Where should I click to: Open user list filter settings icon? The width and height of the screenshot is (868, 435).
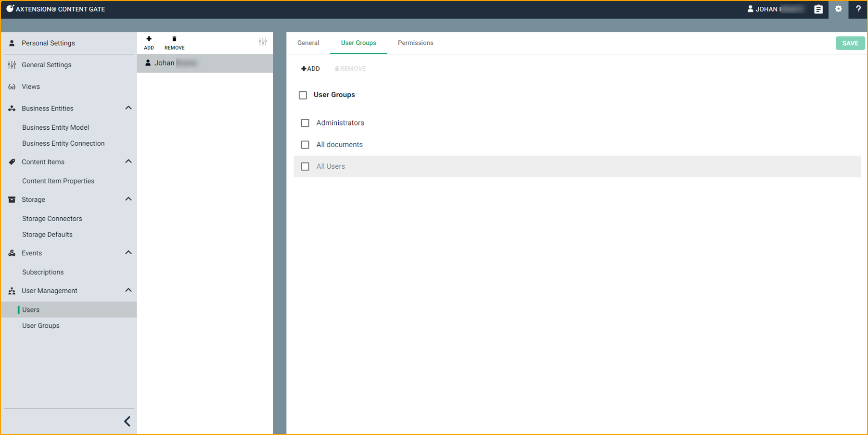(263, 42)
